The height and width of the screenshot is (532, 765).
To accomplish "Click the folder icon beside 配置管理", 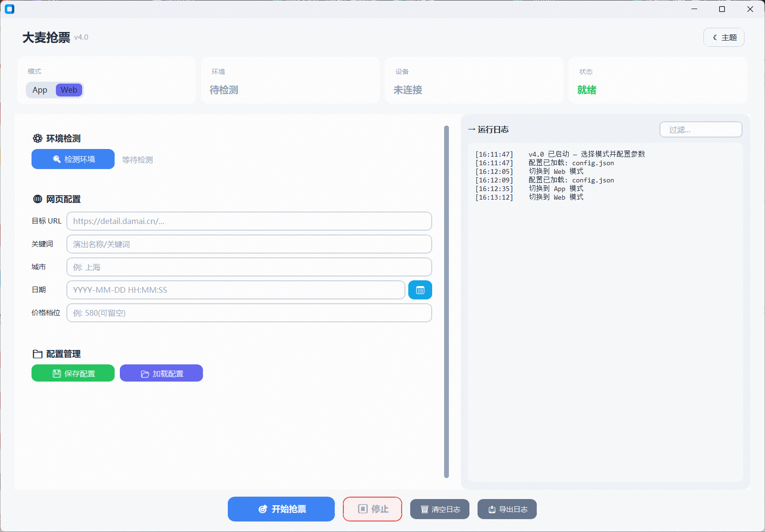I will pyautogui.click(x=38, y=354).
